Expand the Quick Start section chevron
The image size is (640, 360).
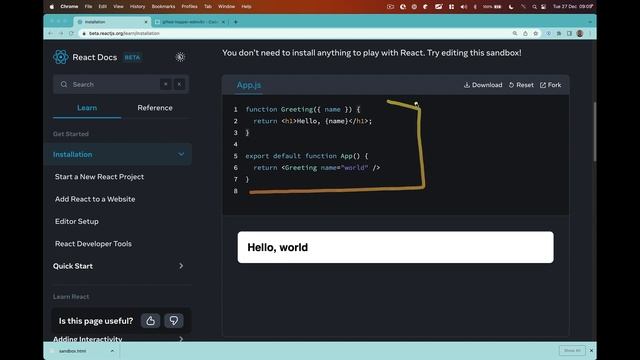coord(181,266)
